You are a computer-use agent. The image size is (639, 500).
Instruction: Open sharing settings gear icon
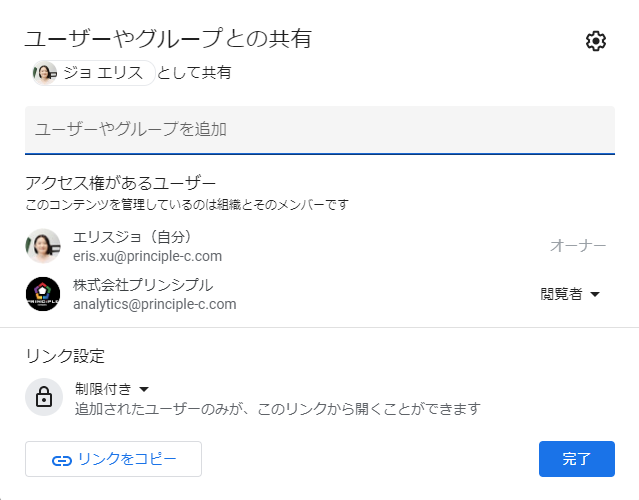tap(596, 41)
